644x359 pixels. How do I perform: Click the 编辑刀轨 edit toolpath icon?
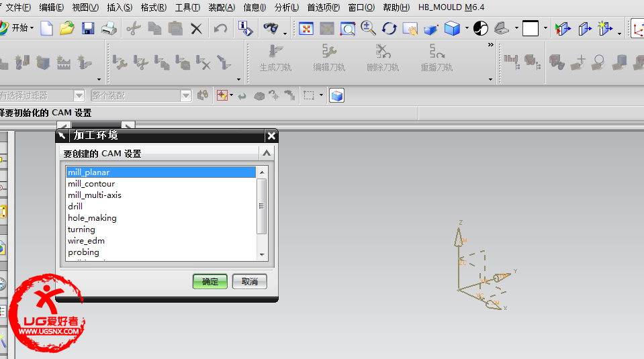pyautogui.click(x=329, y=58)
